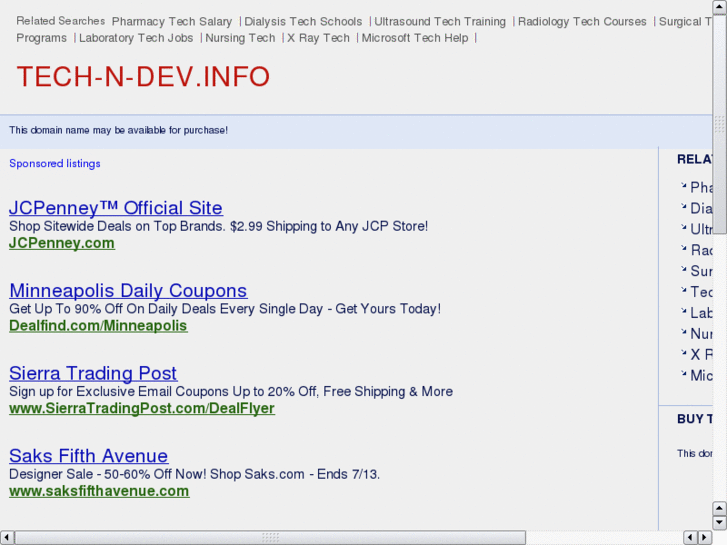Click arrow bullet next to sidebar 'Pha' item
The height and width of the screenshot is (545, 727).
click(x=683, y=185)
